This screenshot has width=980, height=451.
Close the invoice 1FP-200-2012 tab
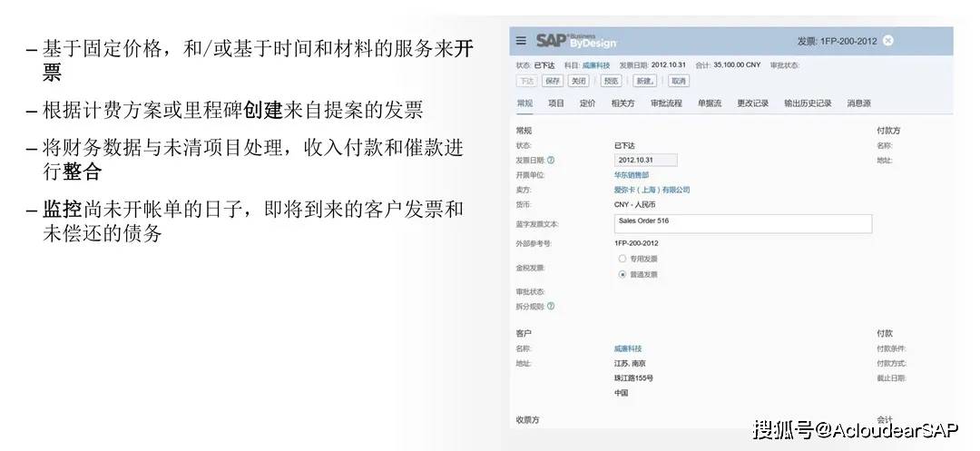887,41
